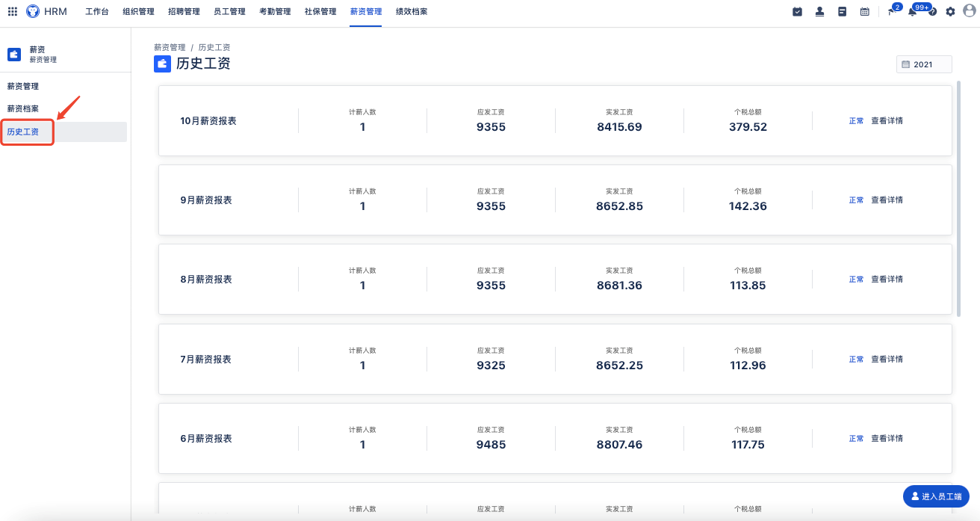Open 考勤管理 in top navigation
The image size is (980, 521).
pyautogui.click(x=275, y=11)
